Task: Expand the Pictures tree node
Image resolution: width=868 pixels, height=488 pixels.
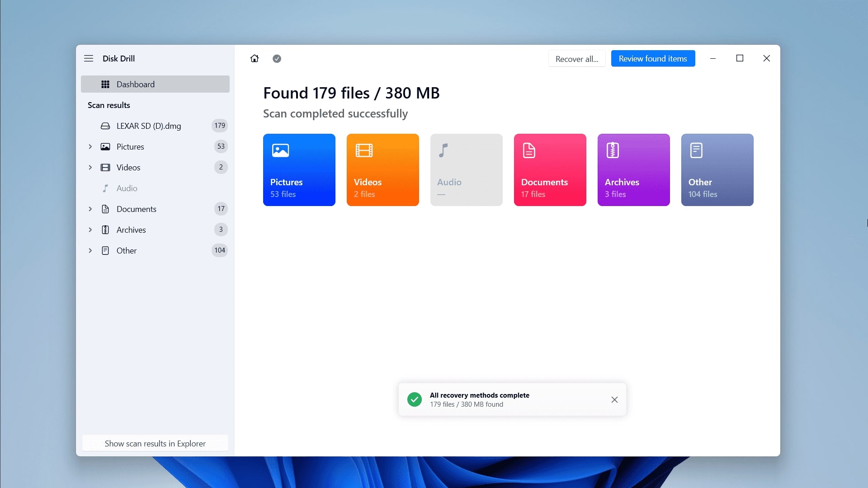Action: 90,147
